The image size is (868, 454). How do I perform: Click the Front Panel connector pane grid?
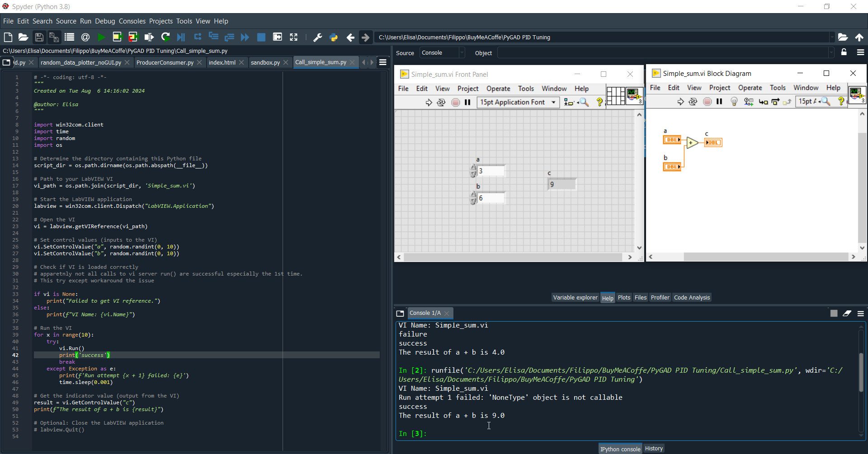(x=615, y=95)
